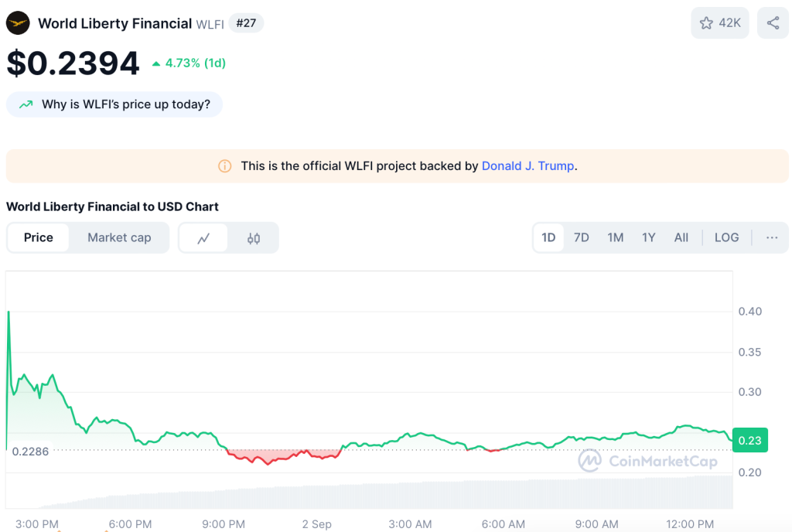Click the World Liberty Financial coin logo
792x532 pixels.
[17, 22]
